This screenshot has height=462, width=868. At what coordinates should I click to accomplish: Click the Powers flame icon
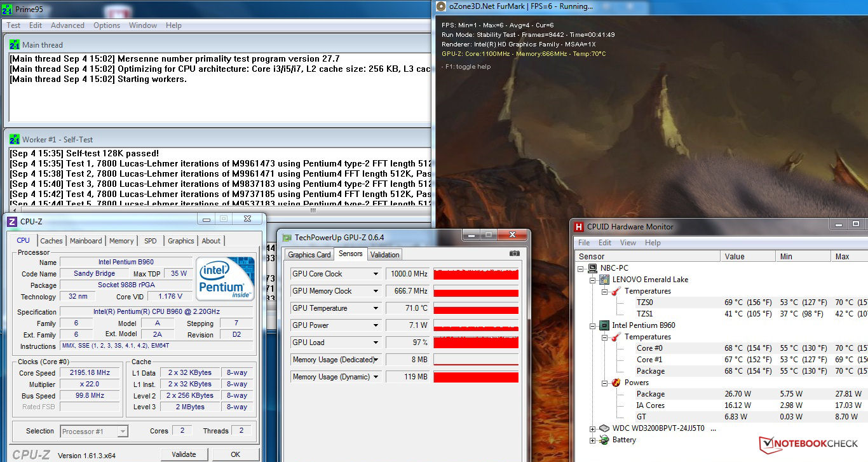pyautogui.click(x=616, y=383)
